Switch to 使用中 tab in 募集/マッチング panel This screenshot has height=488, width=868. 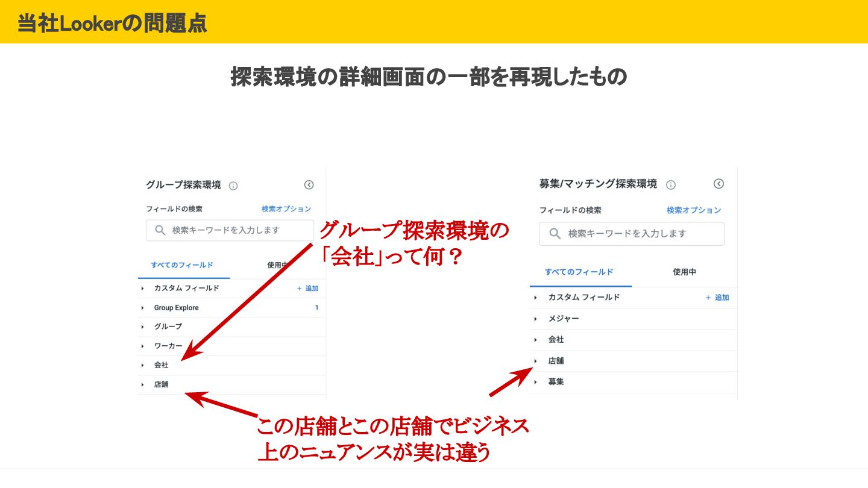[x=684, y=272]
